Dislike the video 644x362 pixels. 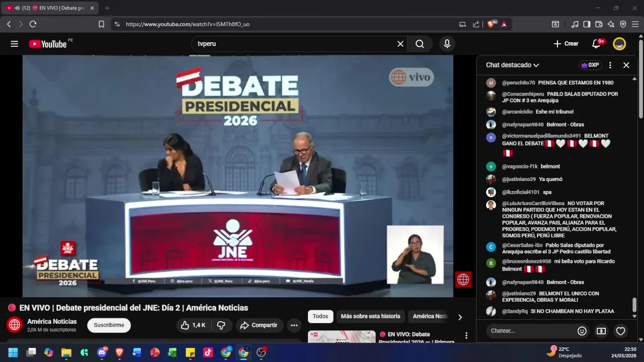[221, 325]
